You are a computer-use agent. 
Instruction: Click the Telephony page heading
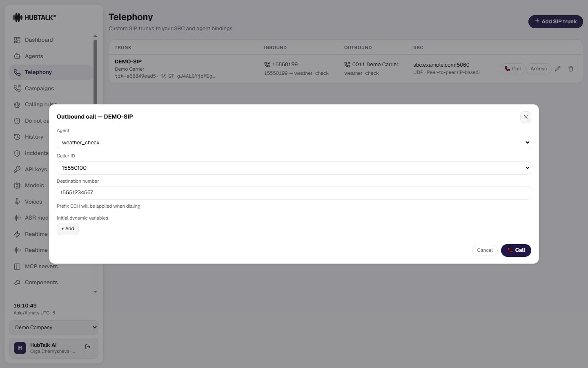pyautogui.click(x=131, y=17)
